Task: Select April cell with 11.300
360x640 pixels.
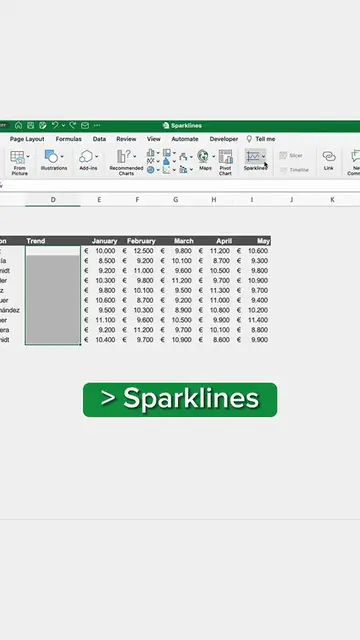Action: coord(214,291)
